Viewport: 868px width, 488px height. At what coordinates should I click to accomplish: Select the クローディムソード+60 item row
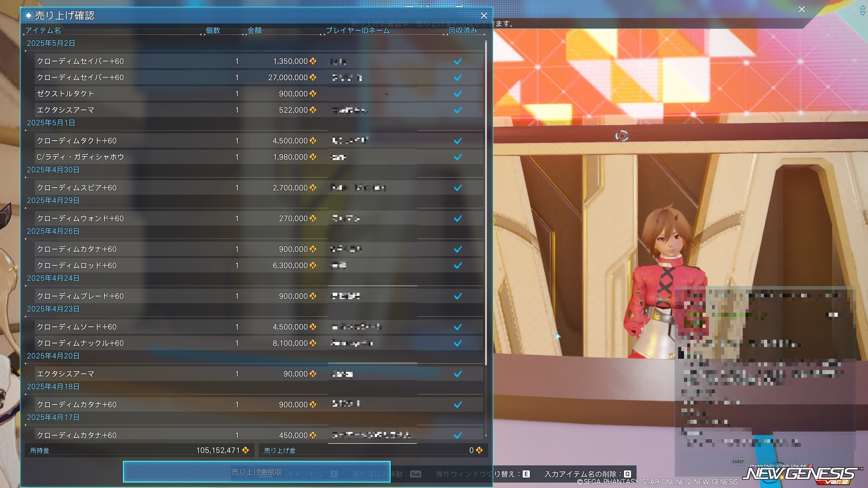coord(259,327)
